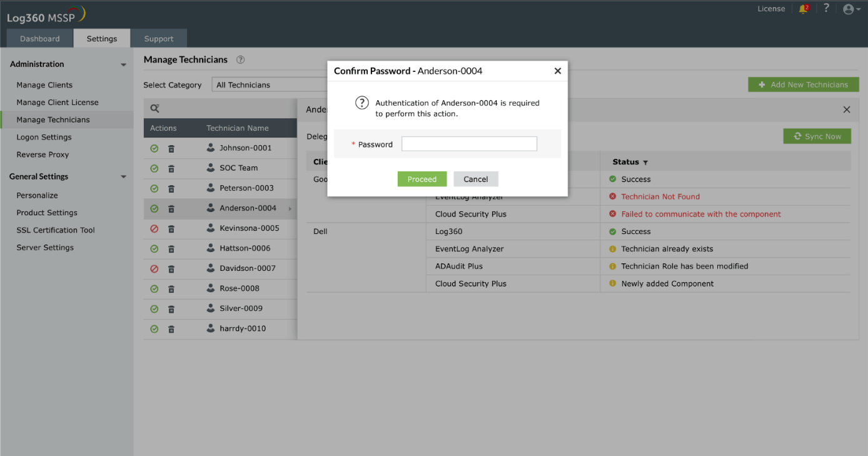The image size is (868, 456).
Task: Open the Select Category dropdown
Action: pyautogui.click(x=270, y=85)
